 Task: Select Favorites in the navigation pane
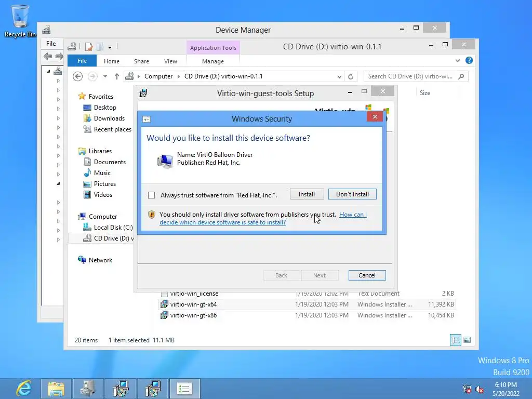[x=101, y=96]
